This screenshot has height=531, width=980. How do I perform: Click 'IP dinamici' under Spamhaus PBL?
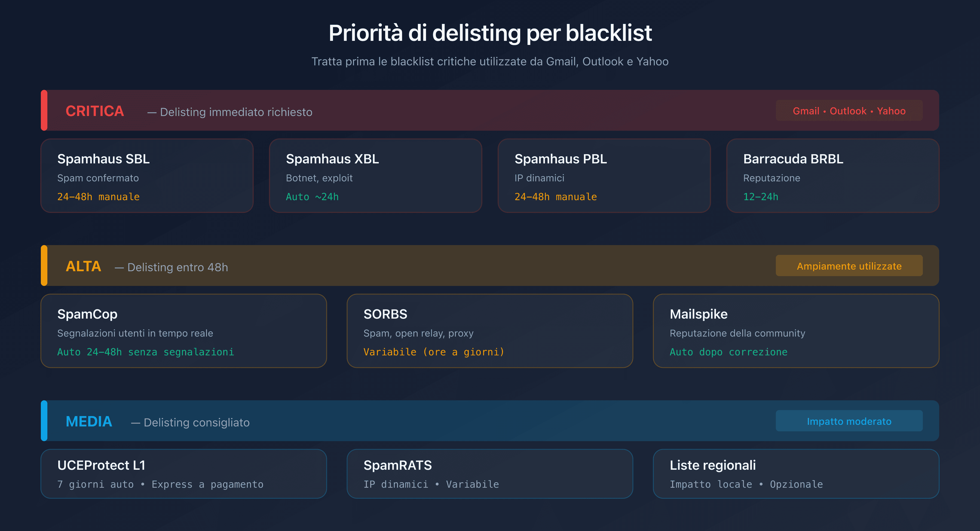pyautogui.click(x=539, y=178)
